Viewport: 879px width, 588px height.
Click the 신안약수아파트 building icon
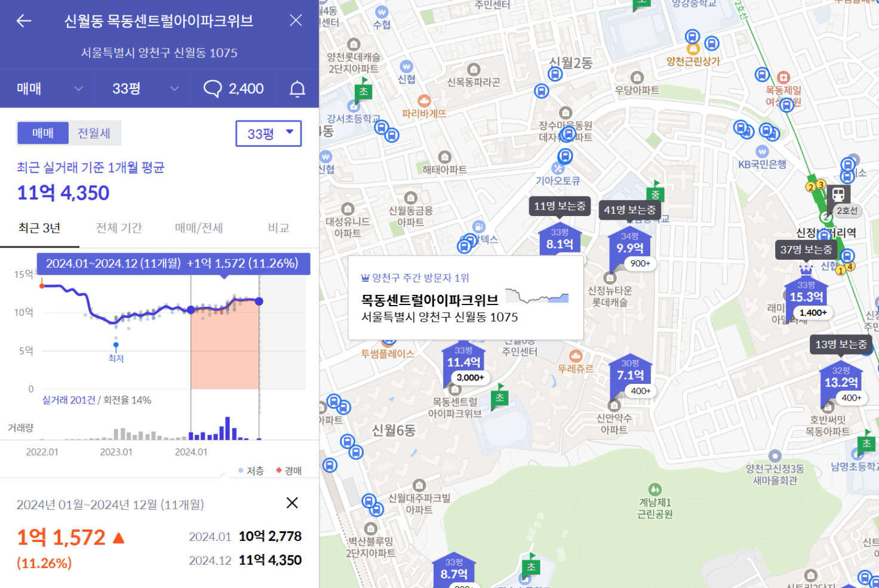pos(614,405)
